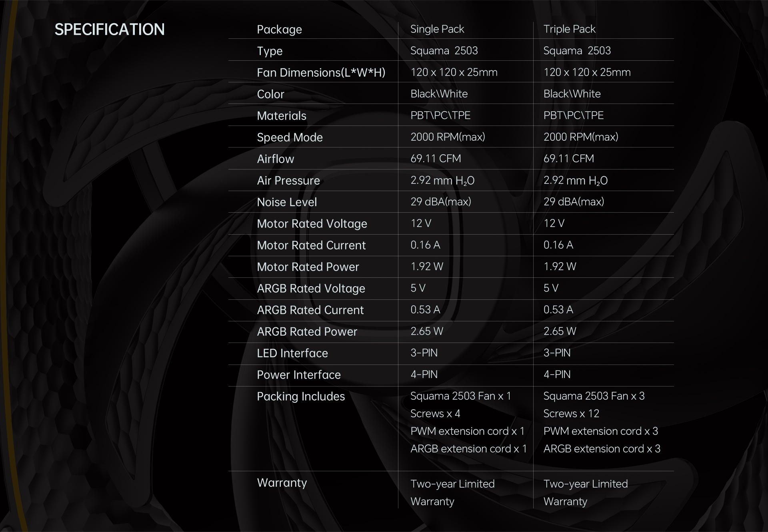Click the SPECIFICATION heading
This screenshot has height=532, width=768.
(109, 30)
